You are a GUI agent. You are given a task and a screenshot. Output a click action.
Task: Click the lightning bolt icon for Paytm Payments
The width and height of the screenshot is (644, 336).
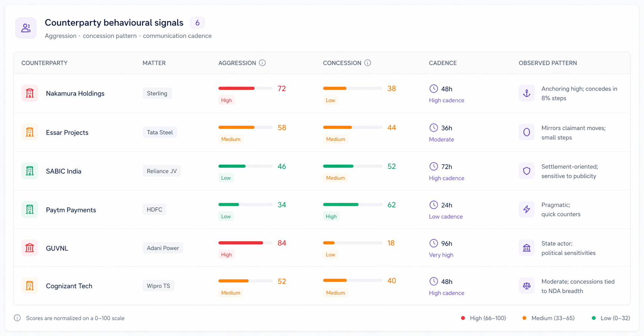click(x=527, y=210)
